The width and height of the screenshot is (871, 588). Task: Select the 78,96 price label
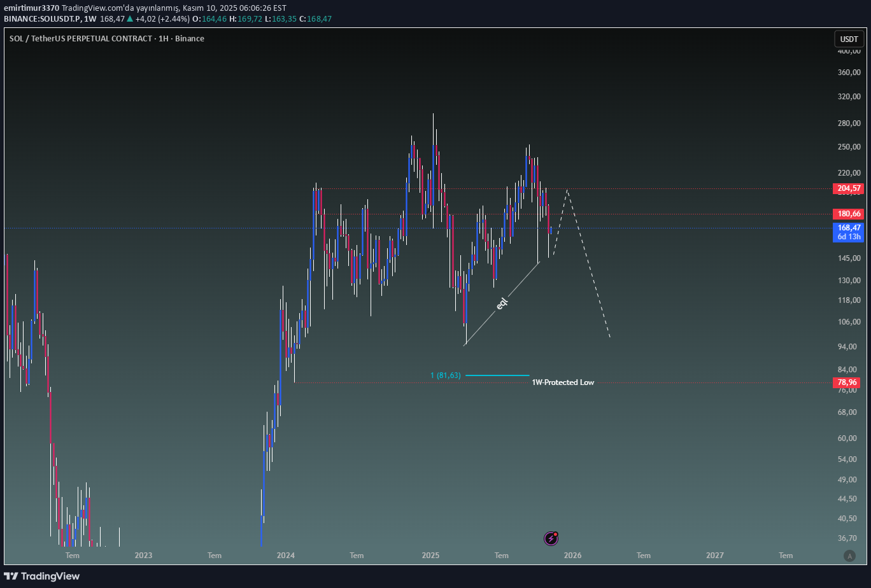point(849,382)
